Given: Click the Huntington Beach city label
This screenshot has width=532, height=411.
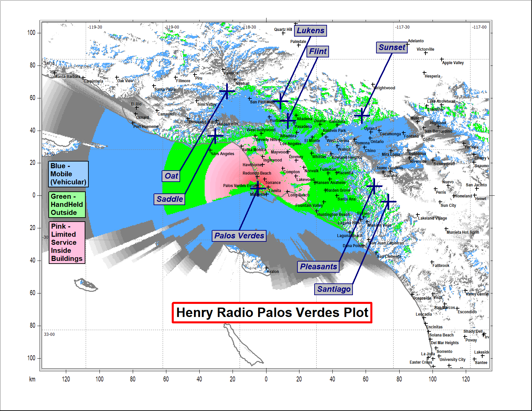Looking at the screenshot, I should [333, 215].
